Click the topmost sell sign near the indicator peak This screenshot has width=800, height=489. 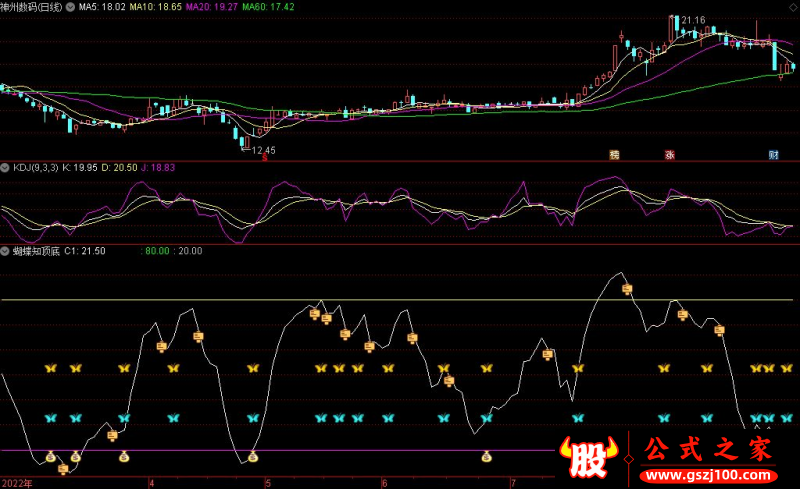[628, 289]
